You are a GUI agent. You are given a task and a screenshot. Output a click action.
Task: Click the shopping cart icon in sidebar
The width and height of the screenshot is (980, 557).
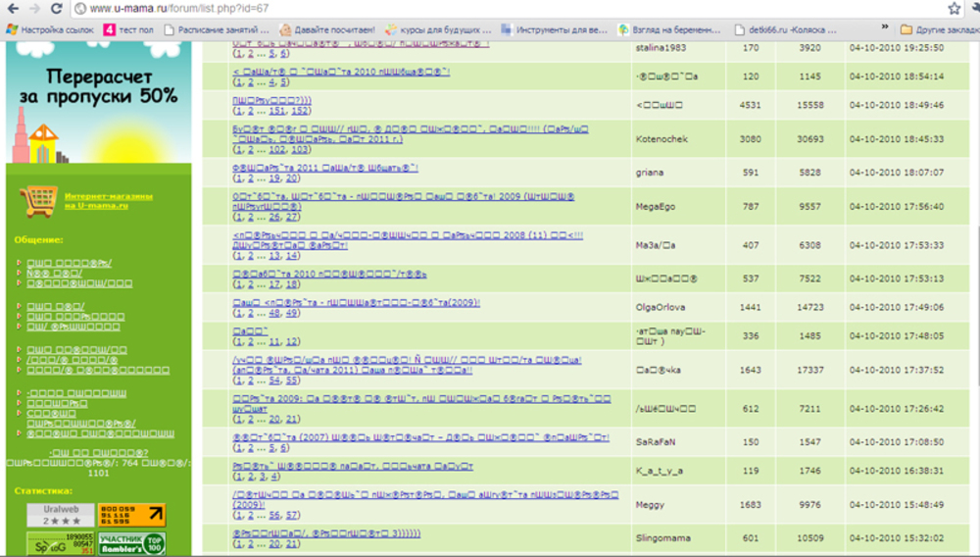pyautogui.click(x=35, y=201)
